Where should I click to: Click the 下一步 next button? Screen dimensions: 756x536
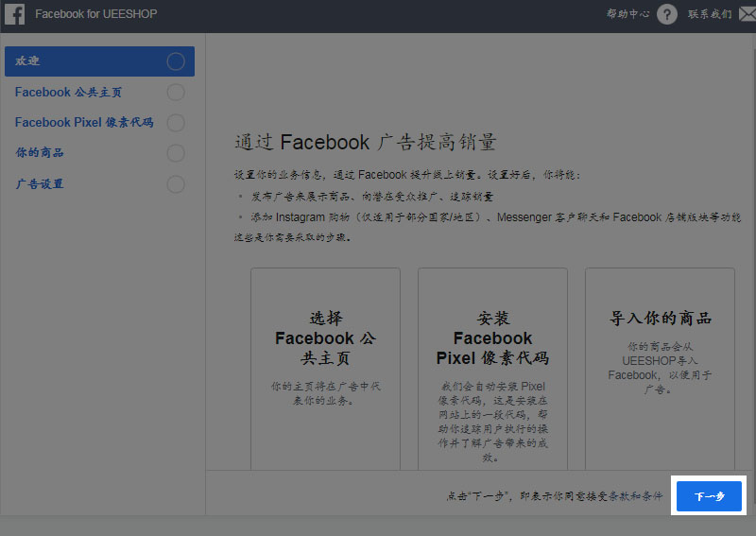pyautogui.click(x=709, y=496)
